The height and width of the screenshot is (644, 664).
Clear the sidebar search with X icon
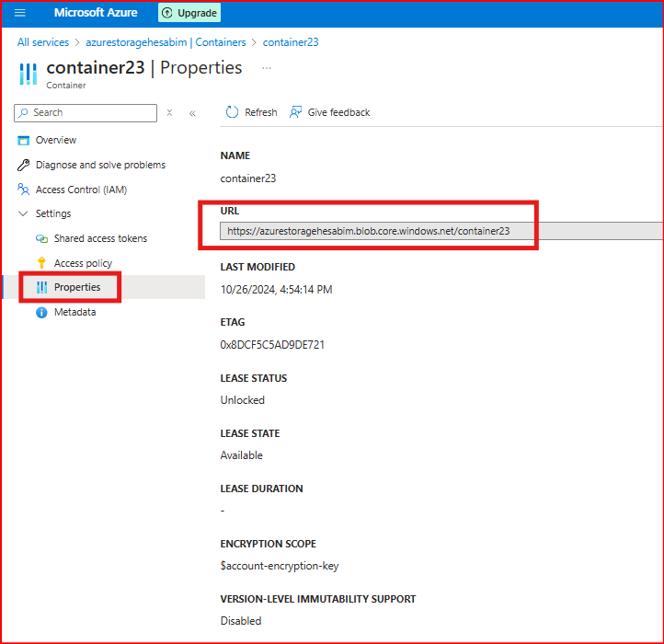pyautogui.click(x=169, y=113)
